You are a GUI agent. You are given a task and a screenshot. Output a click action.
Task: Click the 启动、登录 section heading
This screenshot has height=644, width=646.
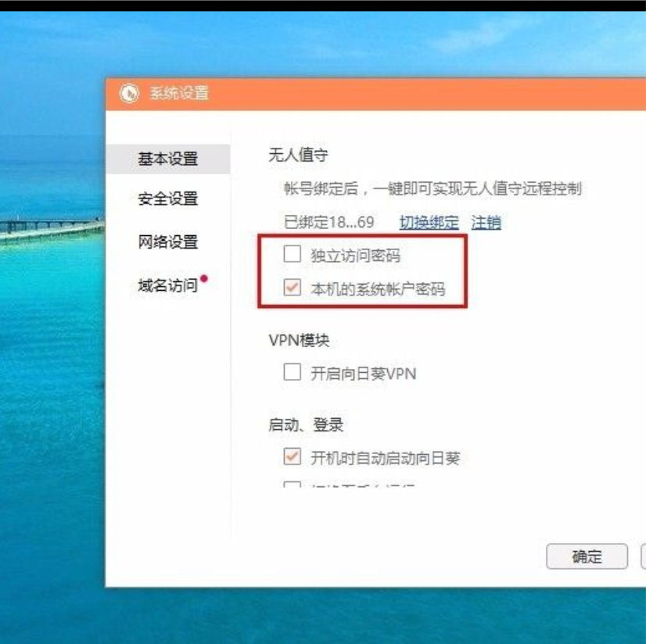click(x=306, y=424)
